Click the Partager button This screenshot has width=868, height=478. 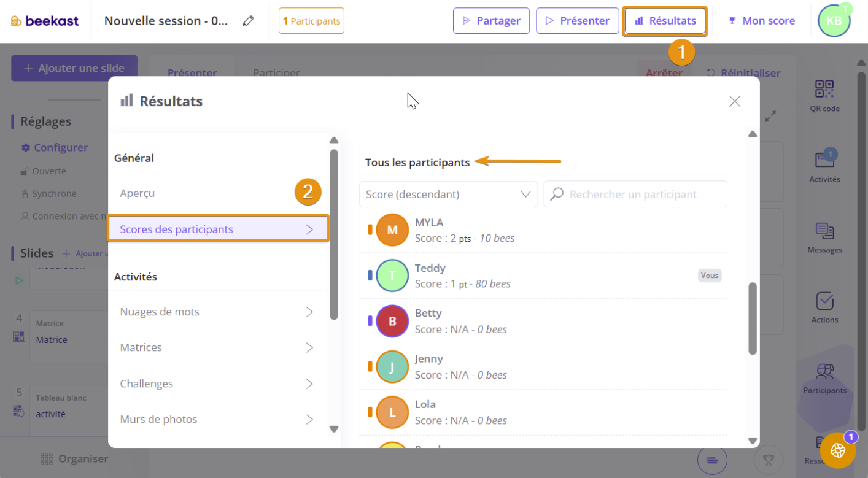(x=490, y=21)
